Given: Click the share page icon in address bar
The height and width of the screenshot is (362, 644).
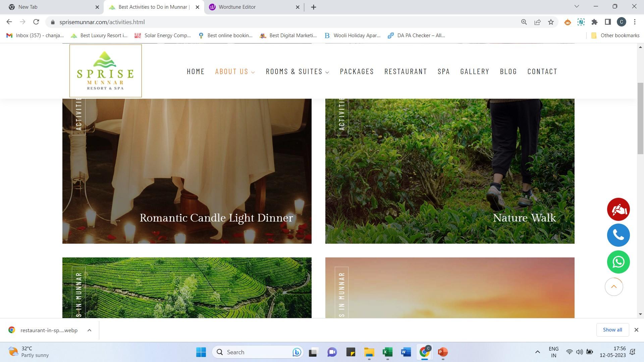Looking at the screenshot, I should 537,22.
